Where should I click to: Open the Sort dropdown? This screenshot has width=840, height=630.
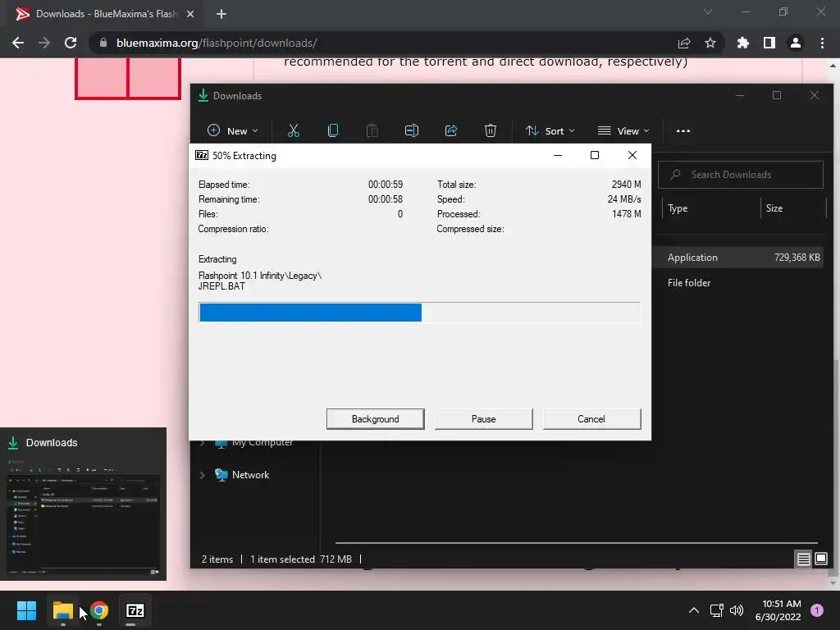pyautogui.click(x=550, y=130)
